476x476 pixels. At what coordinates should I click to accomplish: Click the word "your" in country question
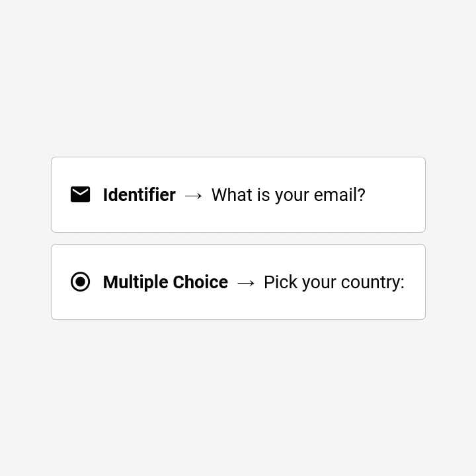[x=319, y=284]
